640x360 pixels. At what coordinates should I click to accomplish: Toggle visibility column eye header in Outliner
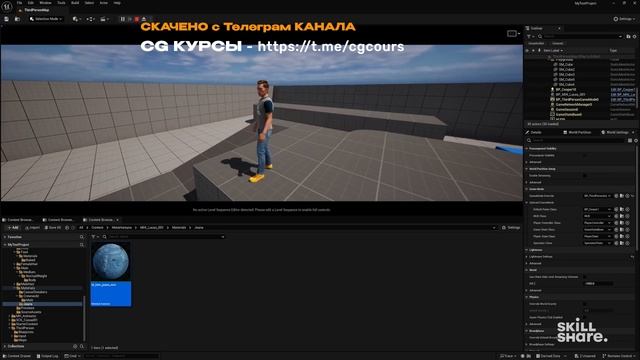tap(527, 51)
